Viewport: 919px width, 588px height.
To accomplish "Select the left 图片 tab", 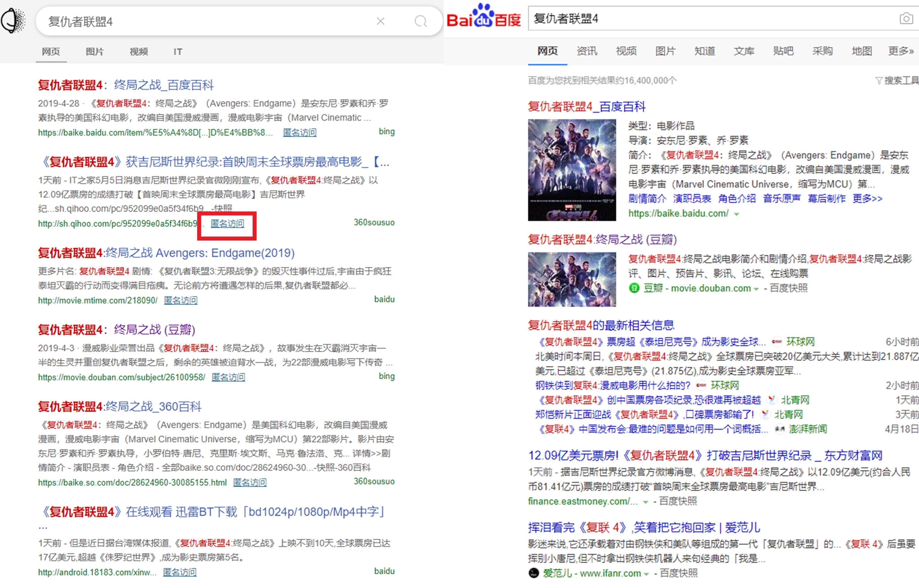I will point(95,52).
